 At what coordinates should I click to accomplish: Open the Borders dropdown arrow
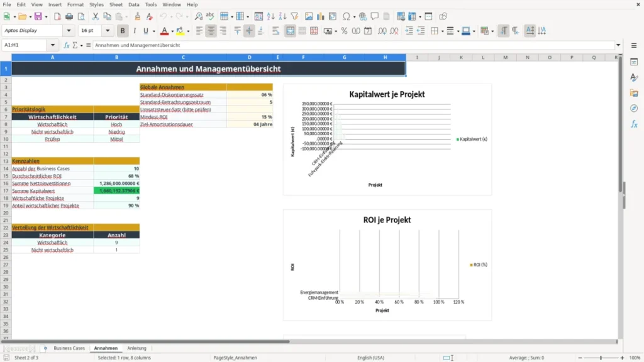(442, 31)
